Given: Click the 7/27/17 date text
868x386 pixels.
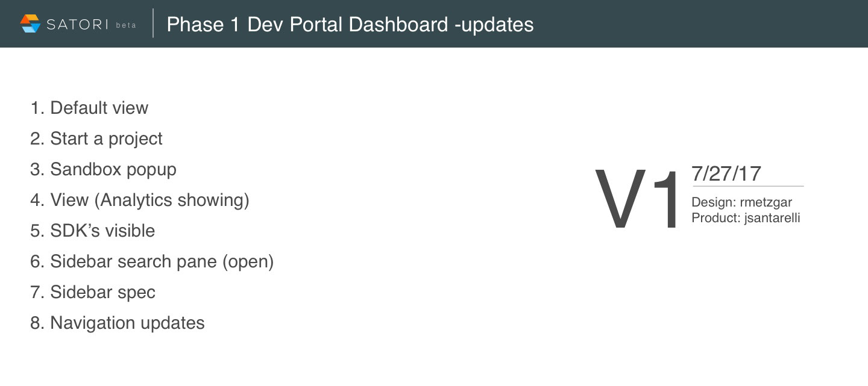Looking at the screenshot, I should point(726,173).
